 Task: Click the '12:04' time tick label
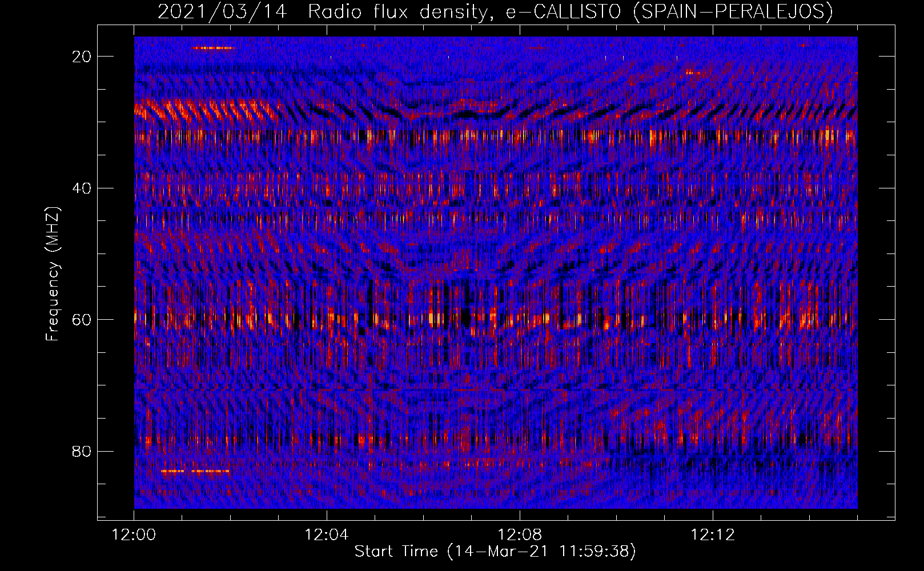(x=327, y=535)
